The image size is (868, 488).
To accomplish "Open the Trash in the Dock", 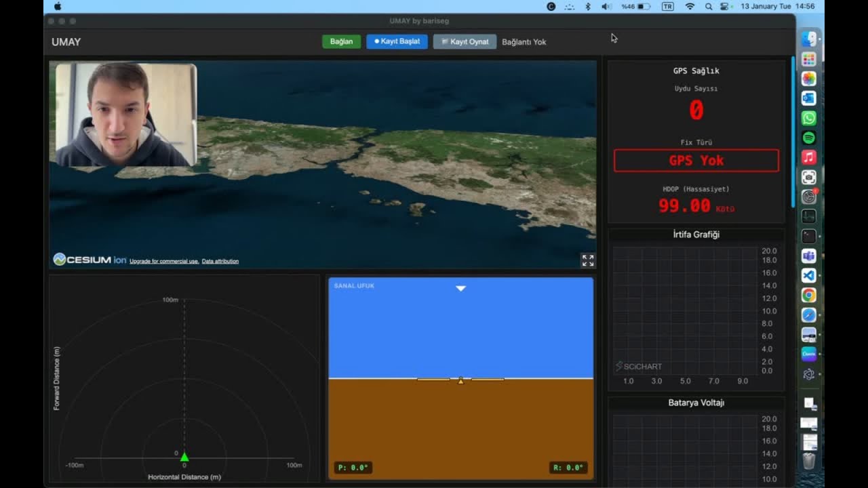I will coord(809,462).
